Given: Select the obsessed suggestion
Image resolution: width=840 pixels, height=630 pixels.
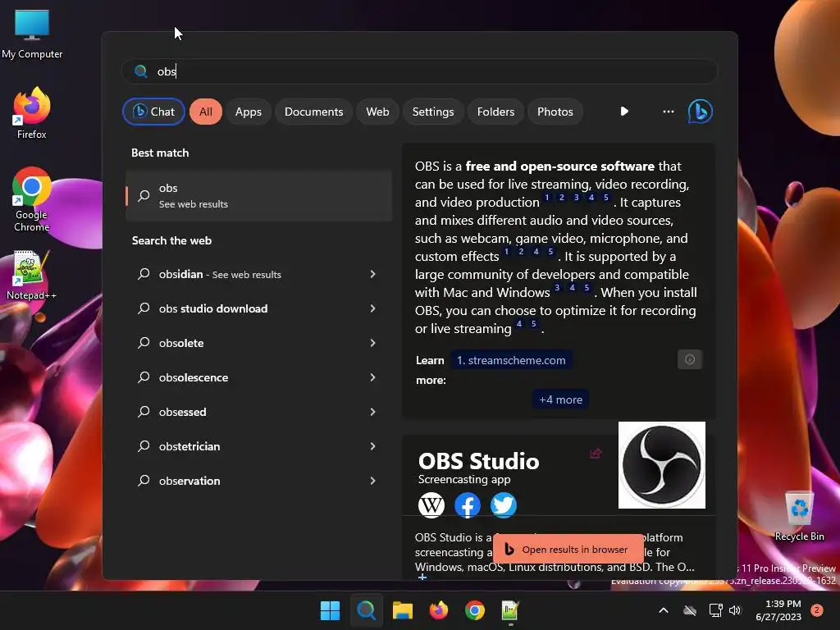Looking at the screenshot, I should point(259,412).
